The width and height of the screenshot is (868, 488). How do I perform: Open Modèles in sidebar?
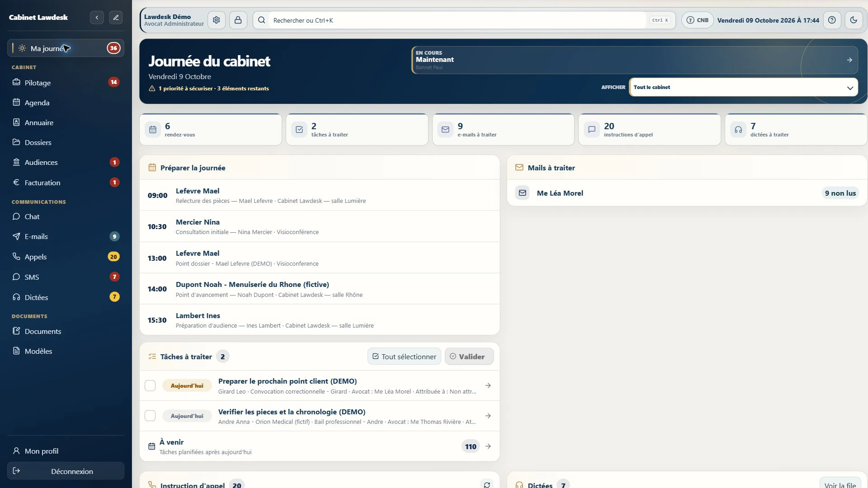click(x=66, y=351)
